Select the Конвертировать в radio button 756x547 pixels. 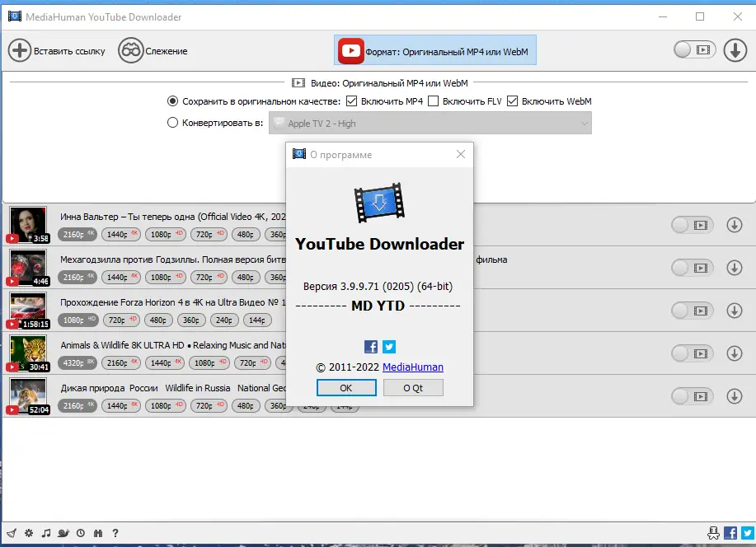(x=172, y=122)
